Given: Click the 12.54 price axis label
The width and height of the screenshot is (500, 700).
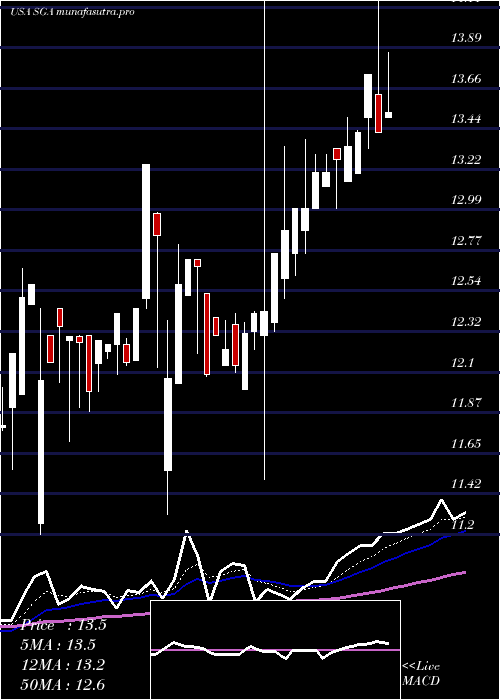Looking at the screenshot, I should pos(466,281).
